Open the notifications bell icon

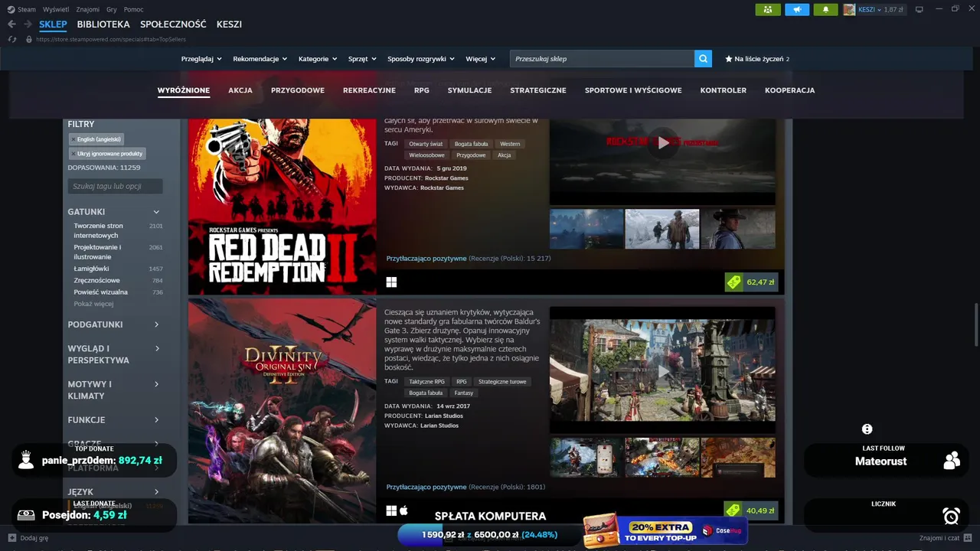[826, 10]
